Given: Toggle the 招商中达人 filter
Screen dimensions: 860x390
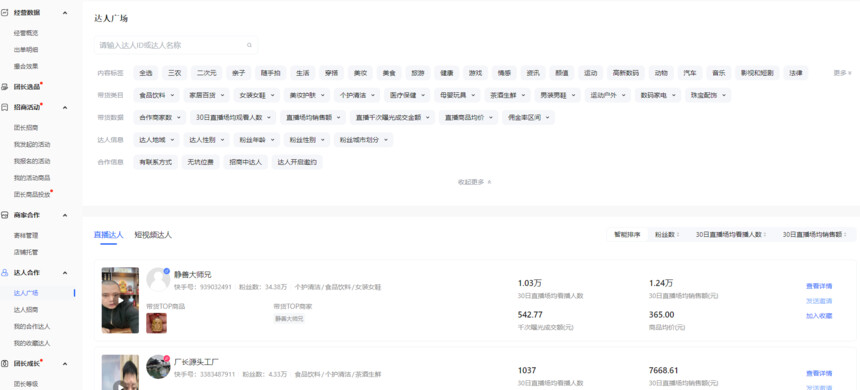Looking at the screenshot, I should click(x=245, y=162).
